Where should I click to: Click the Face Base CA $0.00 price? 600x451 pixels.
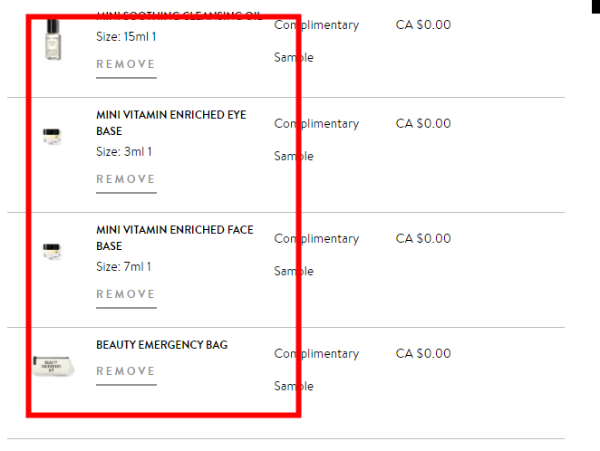coord(423,239)
